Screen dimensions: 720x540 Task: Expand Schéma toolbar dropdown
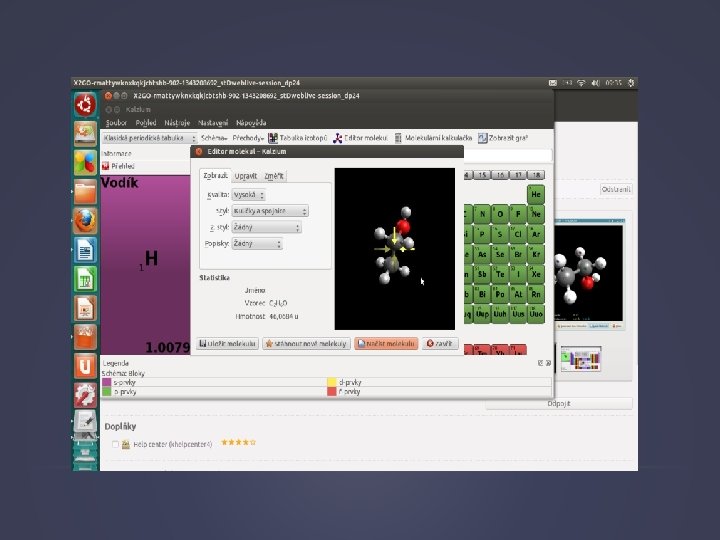214,138
